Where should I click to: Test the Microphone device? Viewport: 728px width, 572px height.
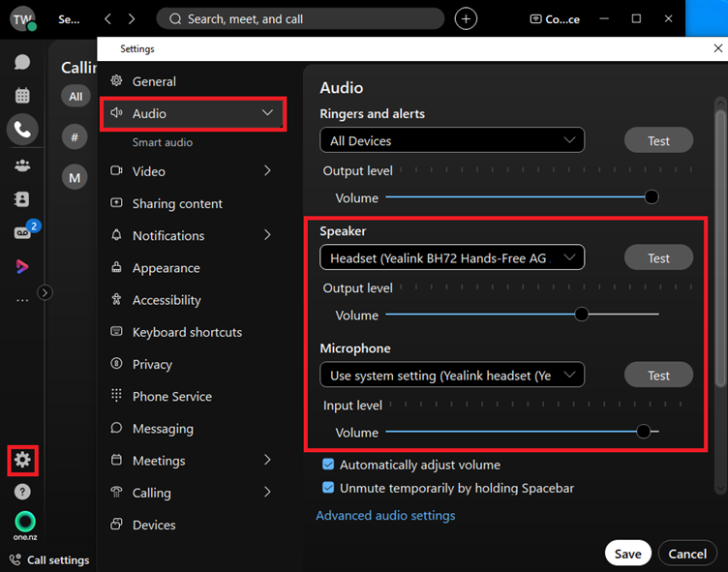658,376
